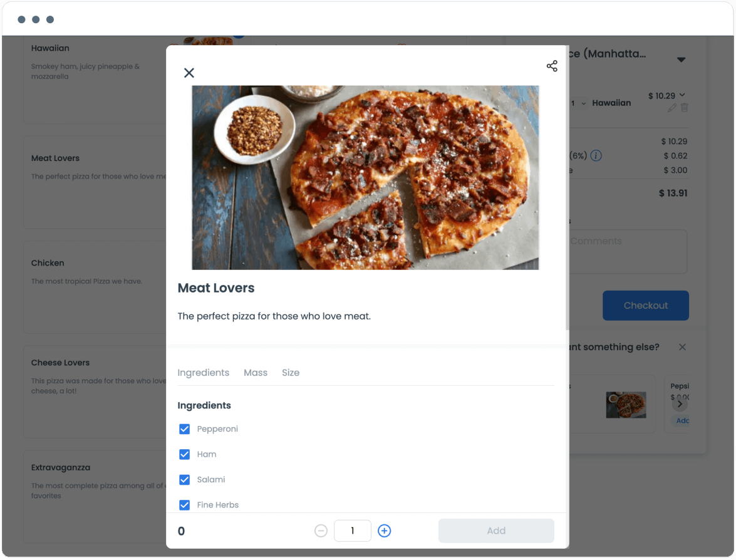This screenshot has height=560, width=736.
Task: Open the Hawaiian quantity dropdown in cart
Action: tap(579, 103)
